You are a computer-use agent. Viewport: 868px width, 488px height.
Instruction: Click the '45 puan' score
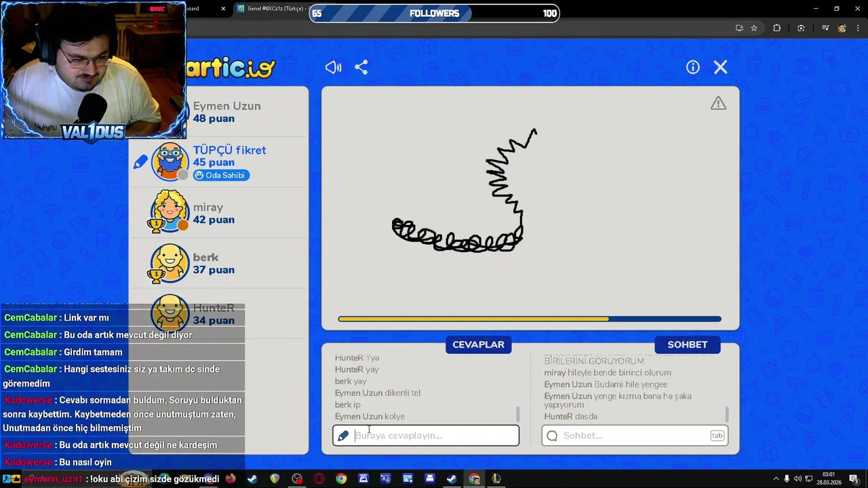[214, 163]
